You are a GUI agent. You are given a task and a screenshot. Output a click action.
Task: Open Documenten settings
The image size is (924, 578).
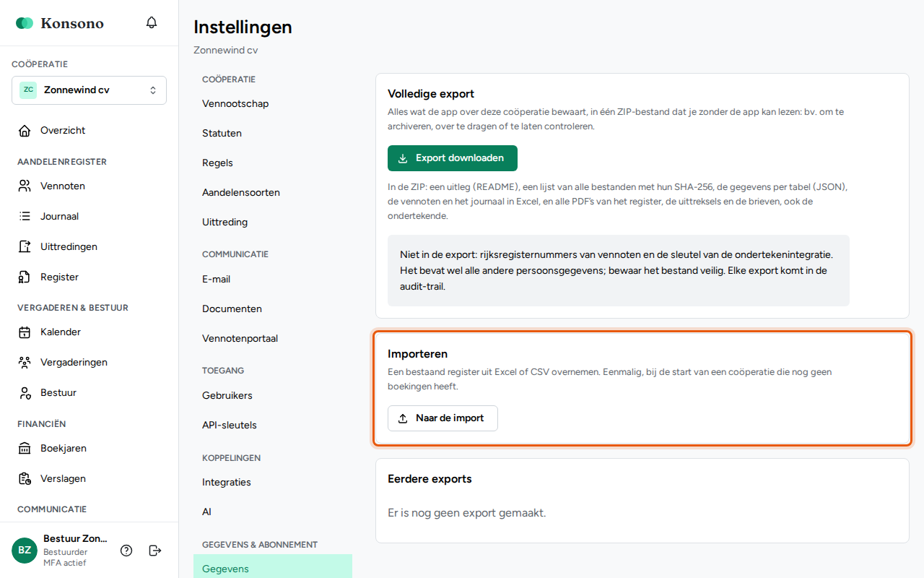pos(273,309)
